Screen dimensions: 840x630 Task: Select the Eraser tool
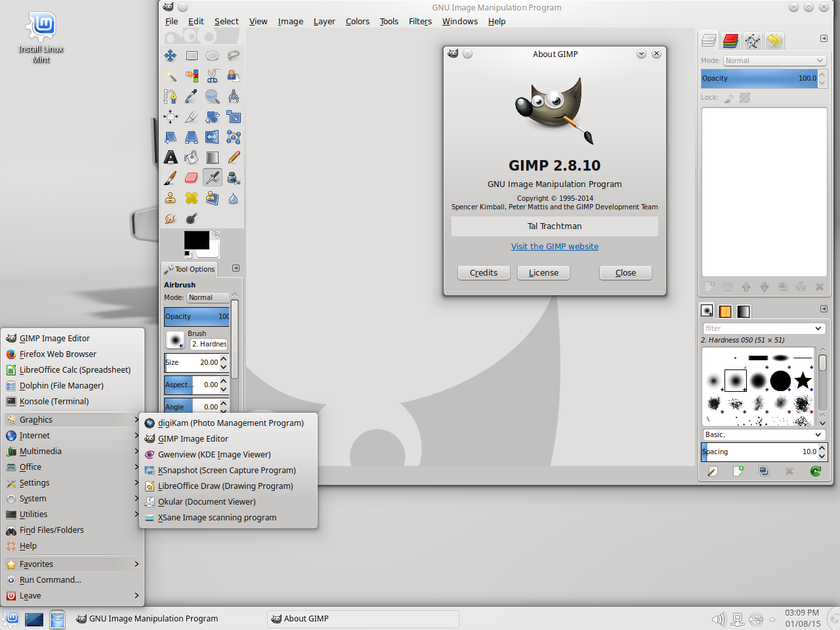[192, 178]
